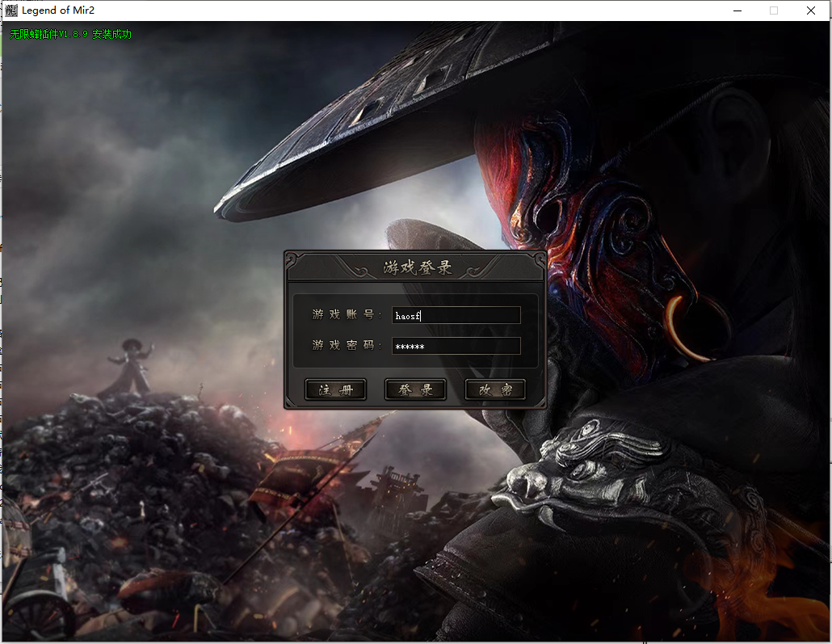This screenshot has height=644, width=832.
Task: Click the 游戏登录 dialog title header
Action: 416,267
